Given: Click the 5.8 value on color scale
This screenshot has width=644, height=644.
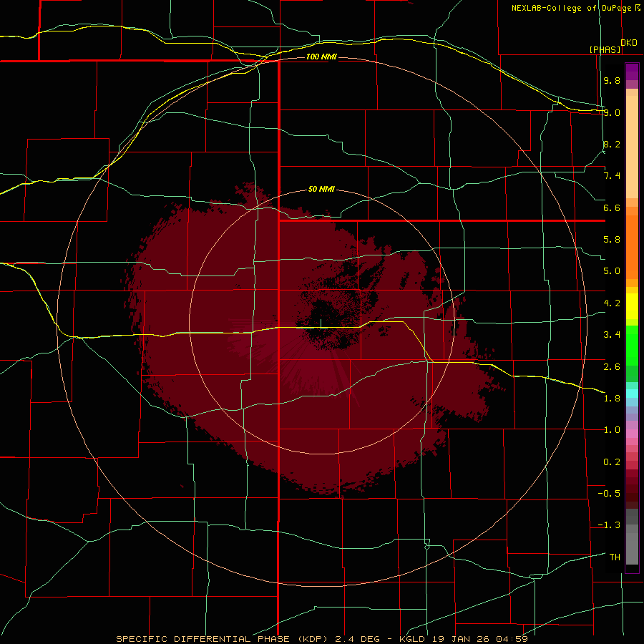Looking at the screenshot, I should pyautogui.click(x=612, y=240).
